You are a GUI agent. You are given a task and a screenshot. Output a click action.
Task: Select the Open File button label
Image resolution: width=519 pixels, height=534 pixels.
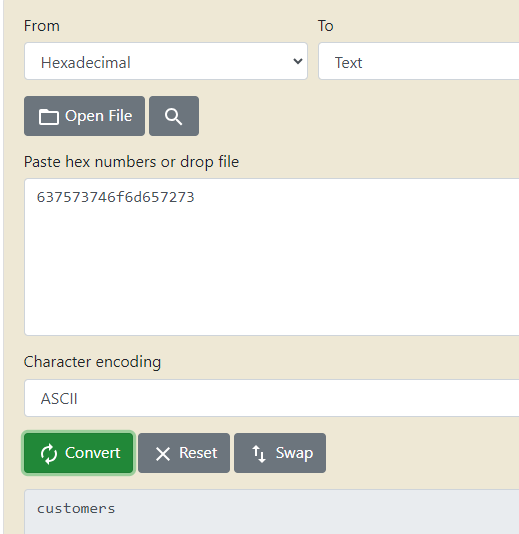[98, 116]
